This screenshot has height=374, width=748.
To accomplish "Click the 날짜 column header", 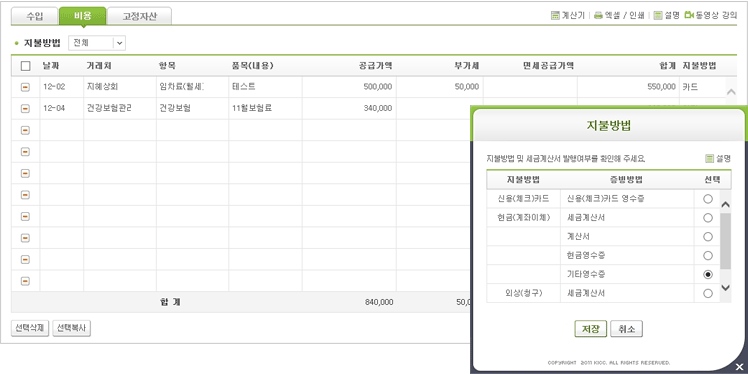I will click(x=51, y=66).
